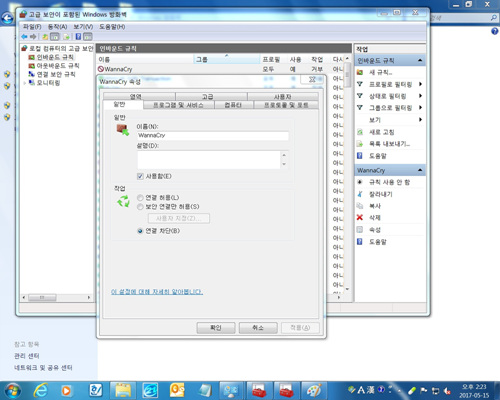This screenshot has width=500, height=400.
Task: Click the 목록 내보내기 (export list) icon
Action: pos(360,144)
